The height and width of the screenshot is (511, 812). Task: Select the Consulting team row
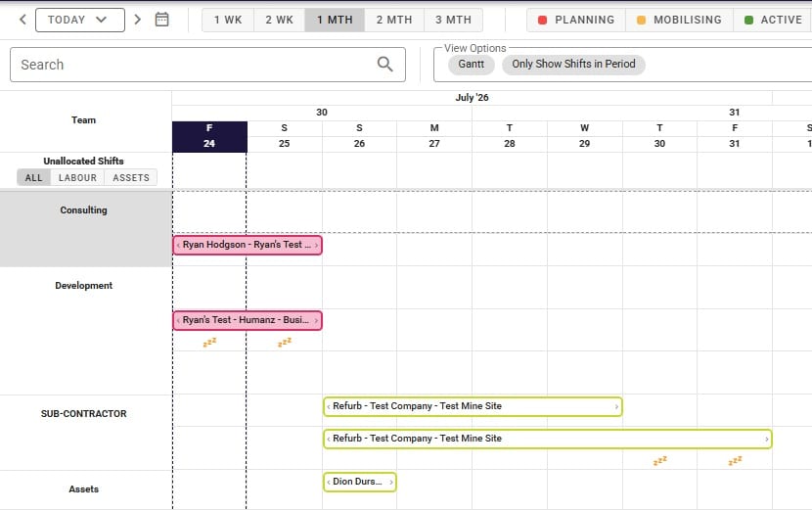pyautogui.click(x=85, y=228)
